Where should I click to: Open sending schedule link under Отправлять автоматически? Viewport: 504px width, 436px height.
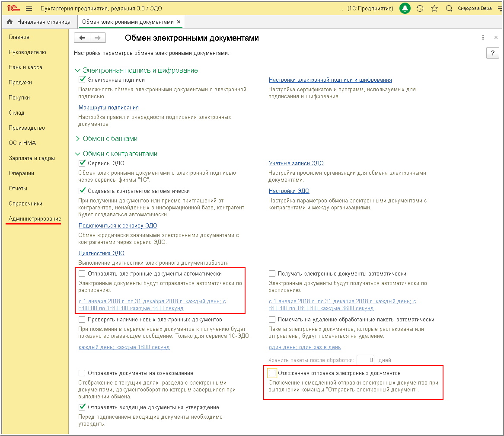(152, 305)
